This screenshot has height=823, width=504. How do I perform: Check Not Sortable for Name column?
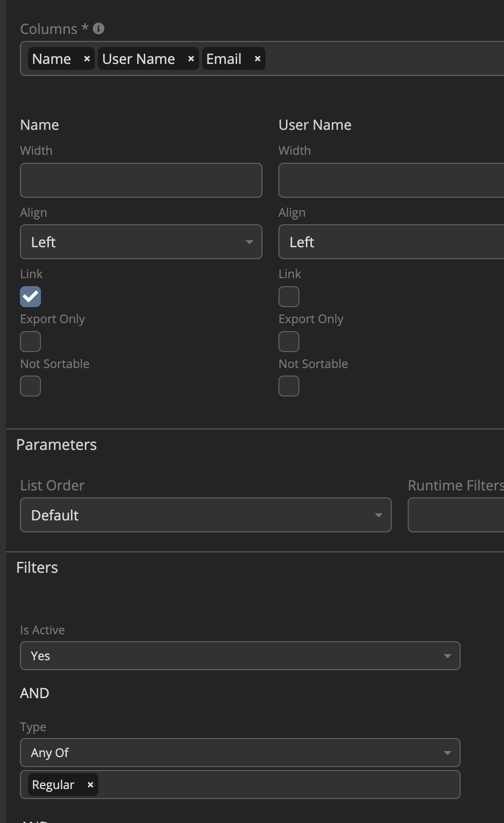[x=30, y=386]
